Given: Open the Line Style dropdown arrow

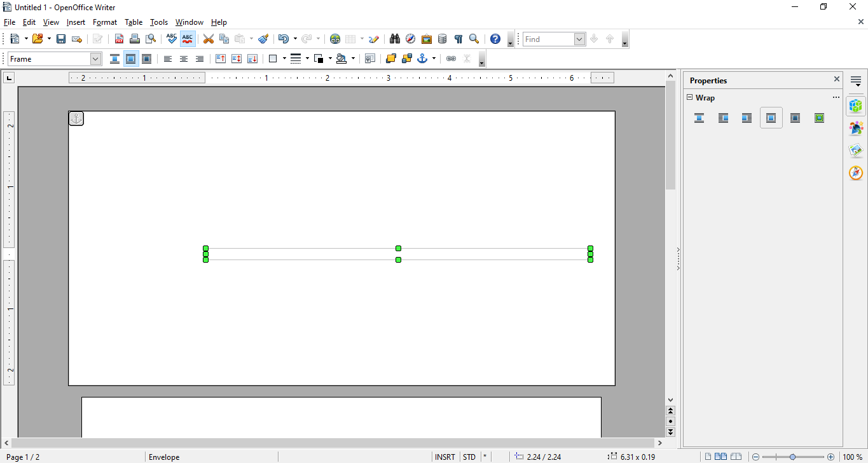Looking at the screenshot, I should point(307,59).
